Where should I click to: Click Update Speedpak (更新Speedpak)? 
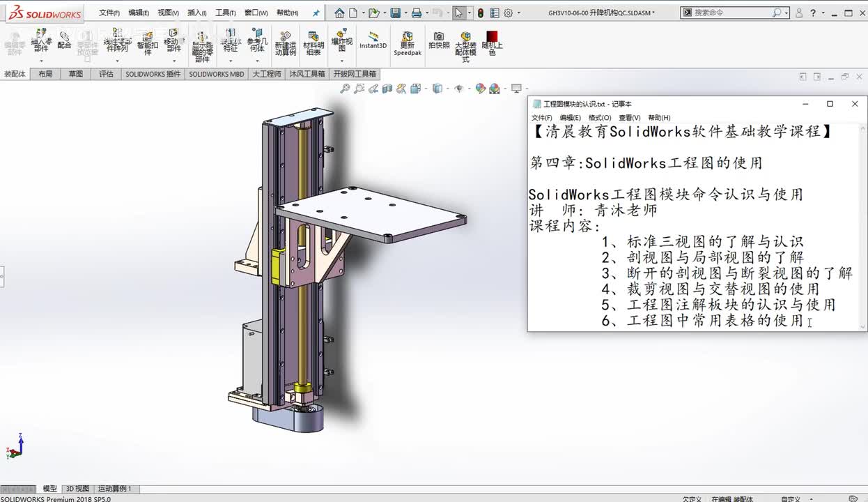408,43
